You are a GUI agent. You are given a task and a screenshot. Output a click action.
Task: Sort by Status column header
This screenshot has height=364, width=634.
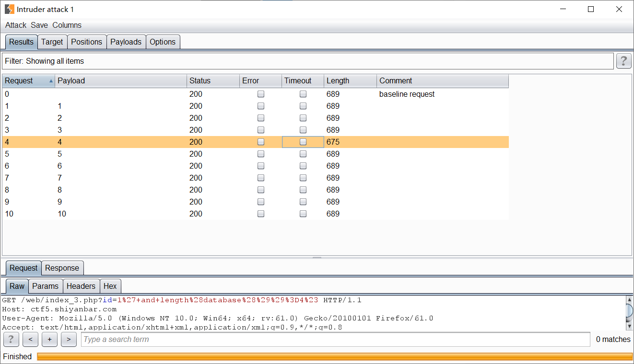(213, 81)
